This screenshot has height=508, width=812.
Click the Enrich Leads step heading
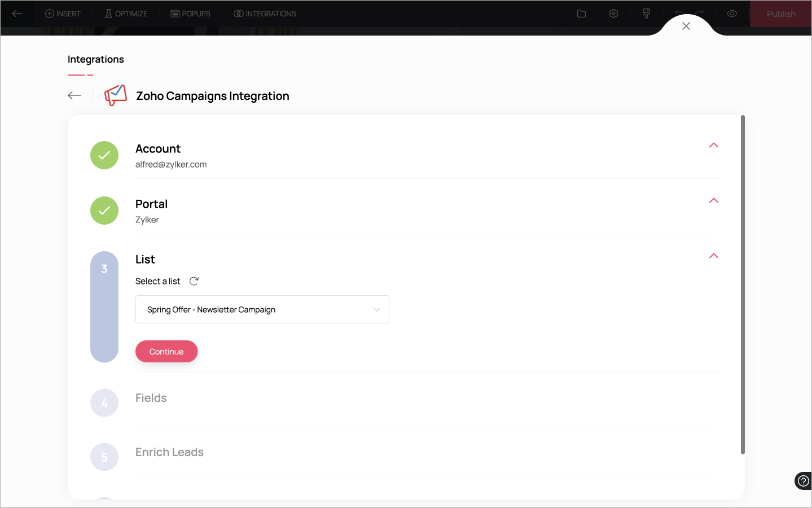tap(169, 452)
